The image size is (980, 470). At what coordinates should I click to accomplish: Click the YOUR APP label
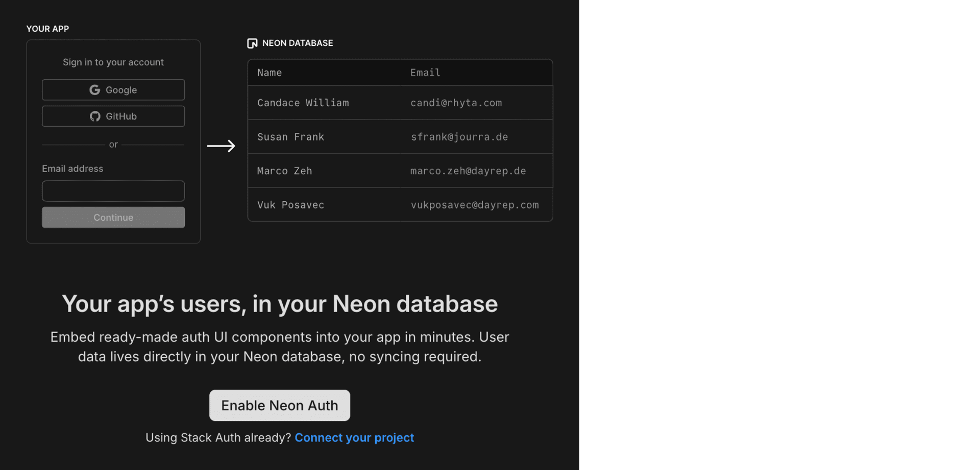click(47, 29)
